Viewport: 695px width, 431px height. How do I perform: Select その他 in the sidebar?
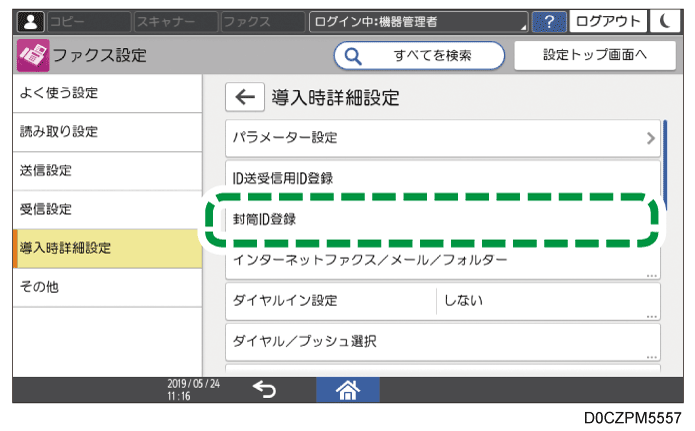(x=108, y=287)
